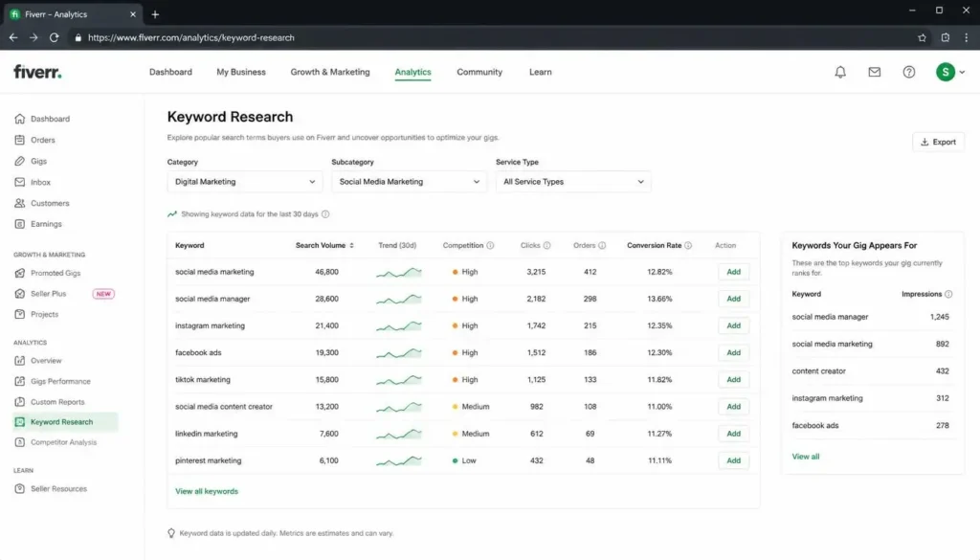Expand the profile avatar account menu

tap(950, 72)
